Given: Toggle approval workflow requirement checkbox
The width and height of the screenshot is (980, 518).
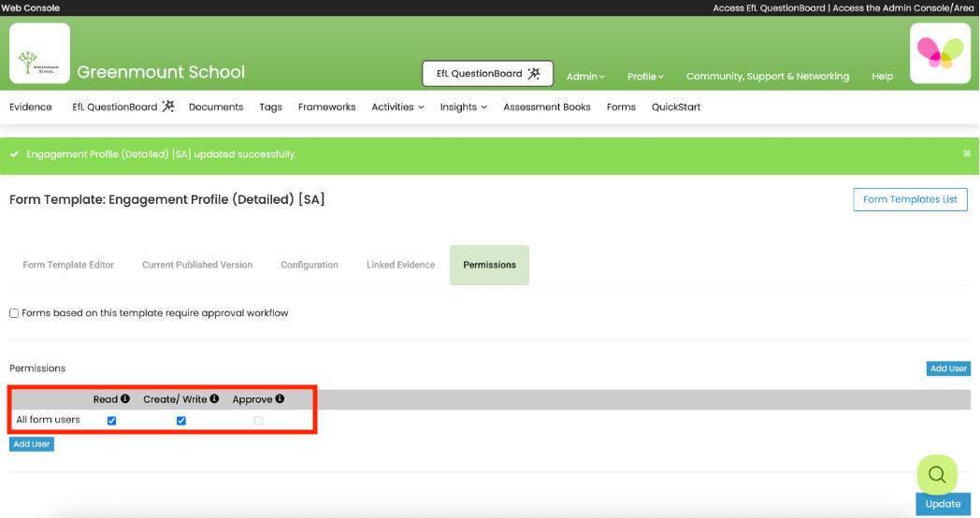Looking at the screenshot, I should 14,313.
